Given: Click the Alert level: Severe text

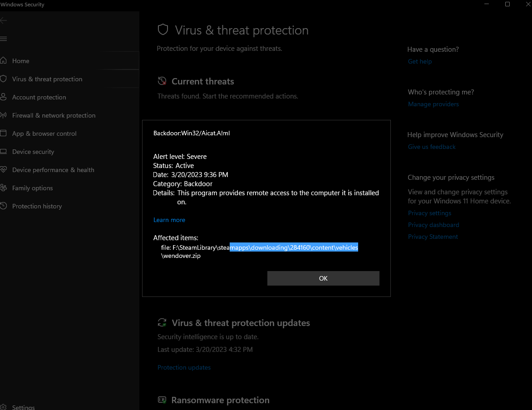Looking at the screenshot, I should point(180,157).
